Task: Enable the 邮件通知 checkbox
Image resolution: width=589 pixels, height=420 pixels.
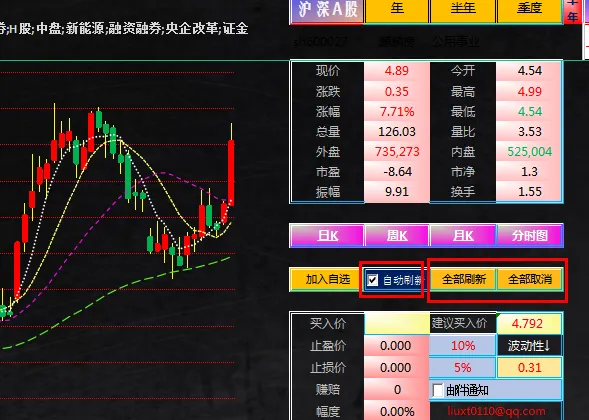Action: click(x=438, y=390)
